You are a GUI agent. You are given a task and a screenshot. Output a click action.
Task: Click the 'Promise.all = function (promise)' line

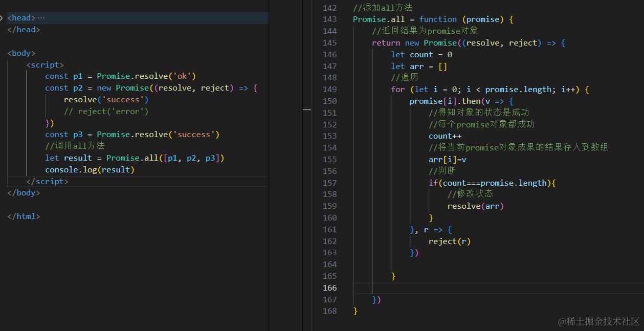[433, 19]
